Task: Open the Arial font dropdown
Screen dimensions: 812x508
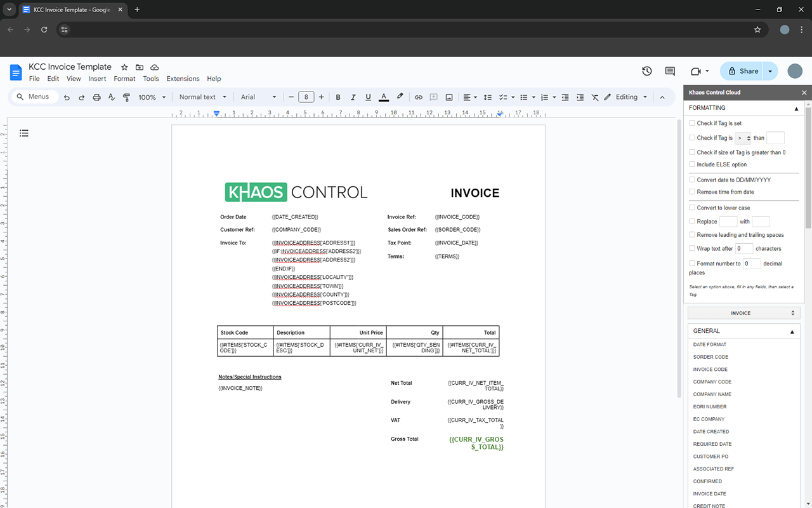Action: [259, 97]
